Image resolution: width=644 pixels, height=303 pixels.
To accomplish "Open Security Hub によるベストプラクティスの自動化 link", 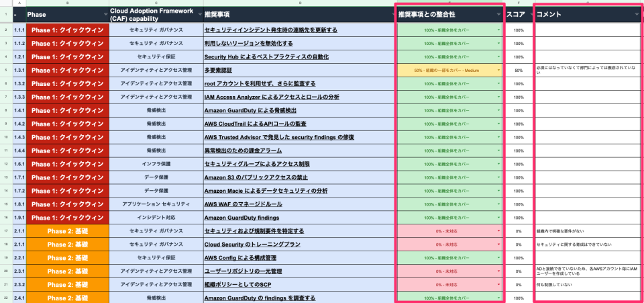I will coord(266,57).
